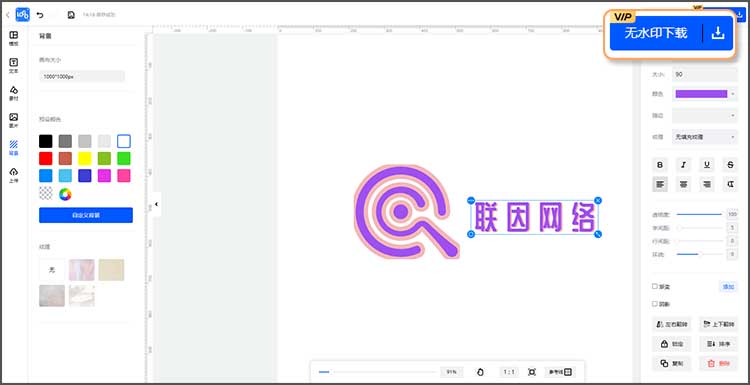Select the 联因网络 text on canvas
Viewport: 750px width, 385px height.
pyautogui.click(x=534, y=217)
